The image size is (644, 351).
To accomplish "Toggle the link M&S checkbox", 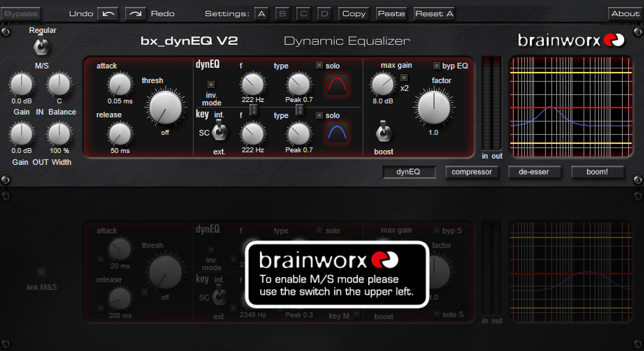I will [x=41, y=271].
